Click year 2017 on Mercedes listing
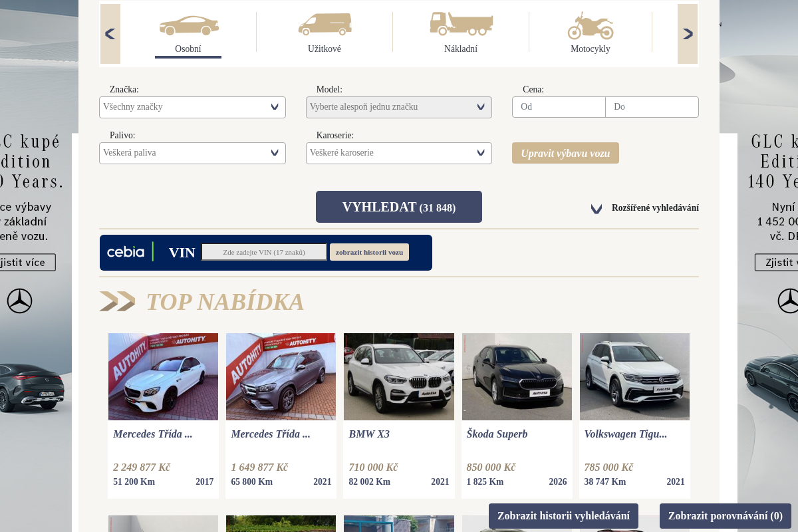Viewport: 798px width, 532px height. (x=205, y=482)
